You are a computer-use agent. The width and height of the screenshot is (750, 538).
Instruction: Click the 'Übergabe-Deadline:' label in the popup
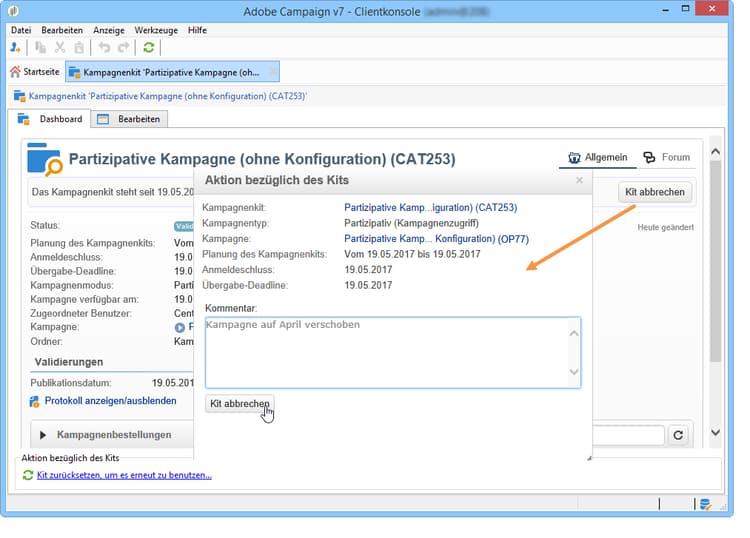pyautogui.click(x=245, y=285)
